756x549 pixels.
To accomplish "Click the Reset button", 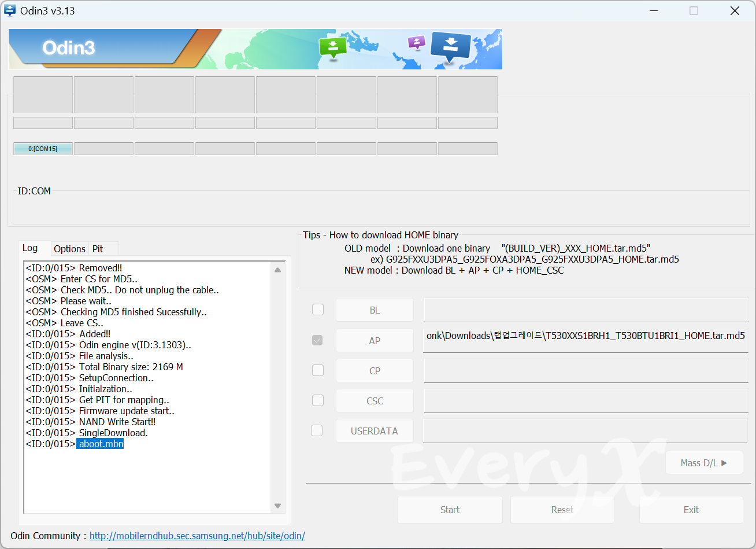I will coord(562,510).
